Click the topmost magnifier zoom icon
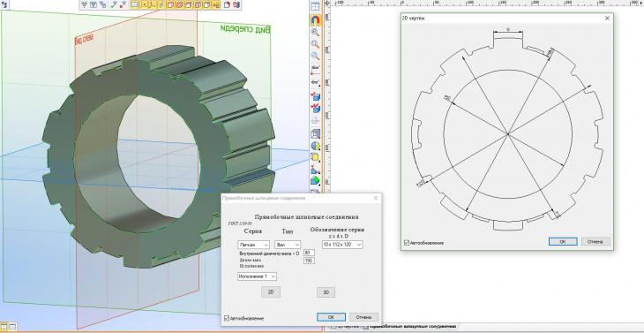644x333 pixels. pyautogui.click(x=315, y=33)
